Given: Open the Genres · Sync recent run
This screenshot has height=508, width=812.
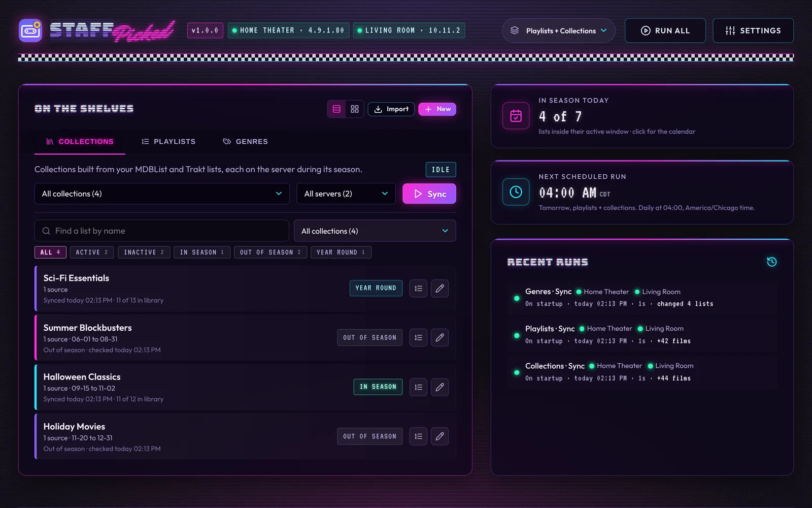Looking at the screenshot, I should 642,298.
